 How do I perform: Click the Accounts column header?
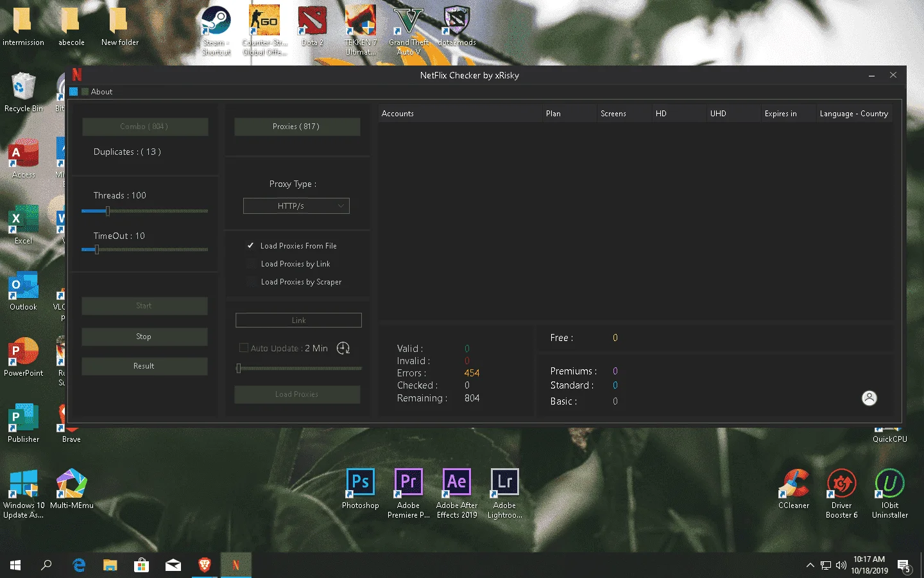(460, 114)
